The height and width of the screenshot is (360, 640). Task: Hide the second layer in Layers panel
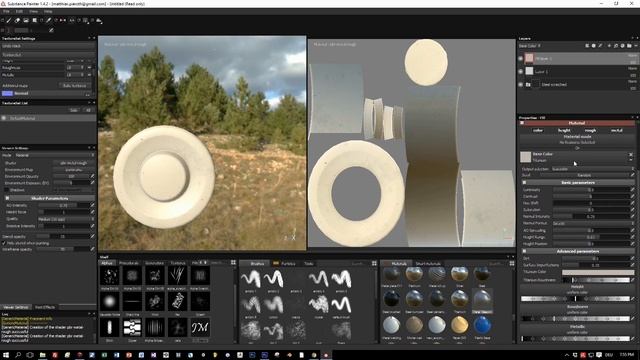point(520,71)
